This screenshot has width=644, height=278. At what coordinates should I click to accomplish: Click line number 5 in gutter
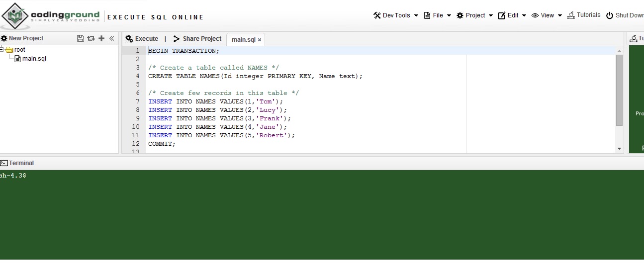click(138, 85)
